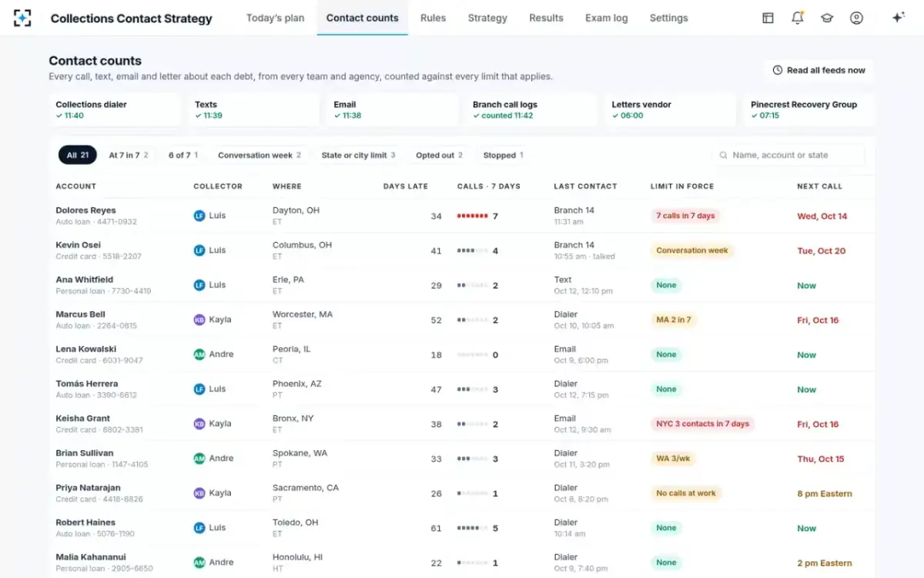This screenshot has height=578, width=924.
Task: Switch to Today's plan tab
Action: coord(275,18)
